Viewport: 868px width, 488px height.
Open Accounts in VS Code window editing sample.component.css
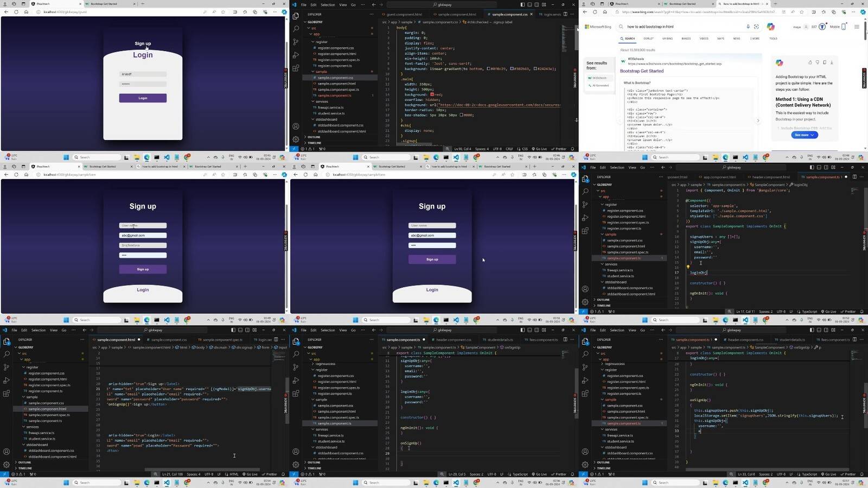pos(296,126)
